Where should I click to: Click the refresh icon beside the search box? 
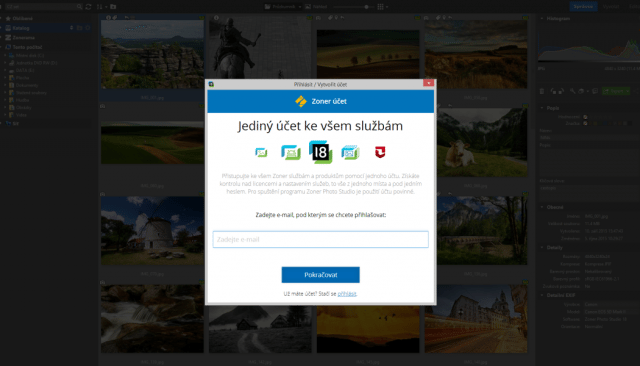pyautogui.click(x=88, y=7)
